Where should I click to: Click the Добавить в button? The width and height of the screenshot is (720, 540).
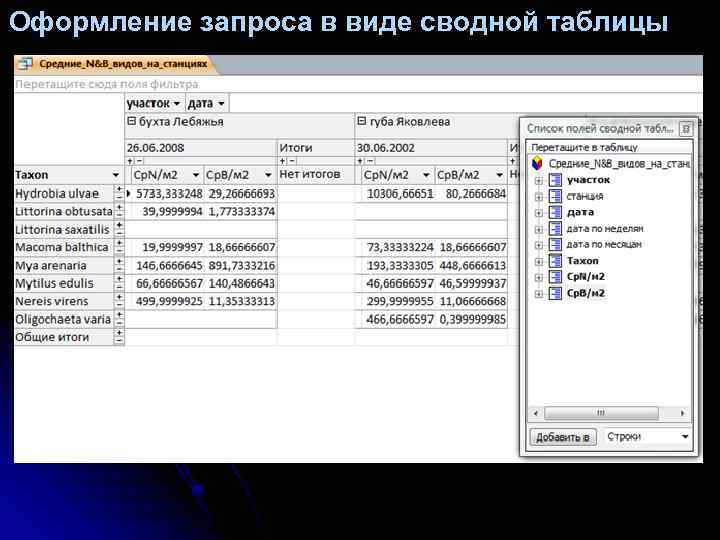(x=562, y=437)
